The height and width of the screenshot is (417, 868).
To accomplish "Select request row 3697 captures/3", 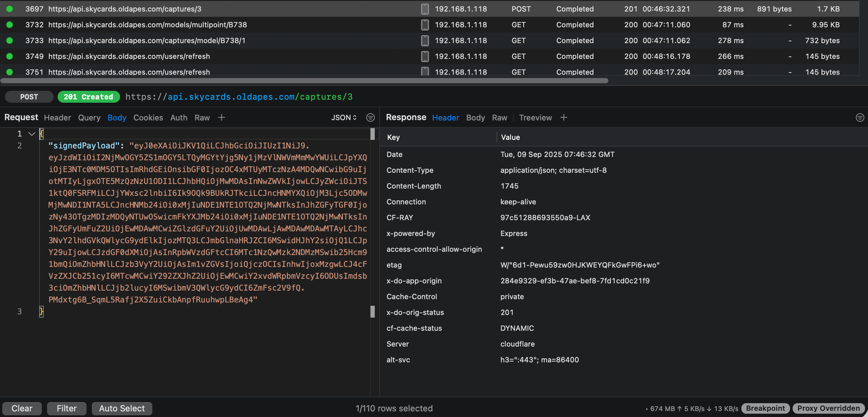I will pos(430,9).
